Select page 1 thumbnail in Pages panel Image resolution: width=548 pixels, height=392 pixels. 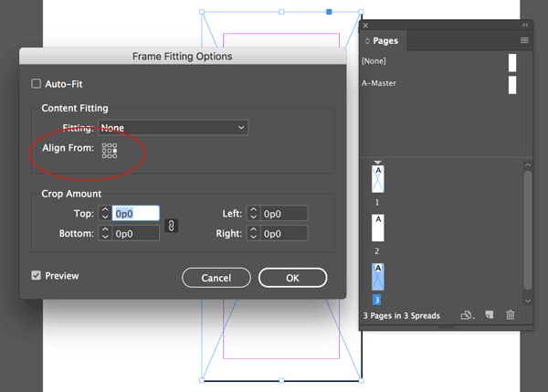coord(378,179)
